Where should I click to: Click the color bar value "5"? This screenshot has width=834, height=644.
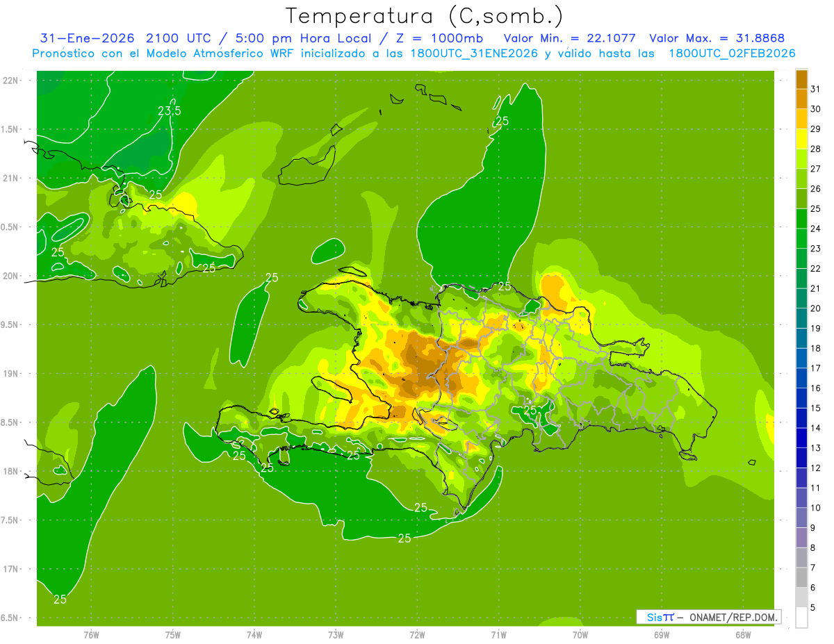pos(813,608)
